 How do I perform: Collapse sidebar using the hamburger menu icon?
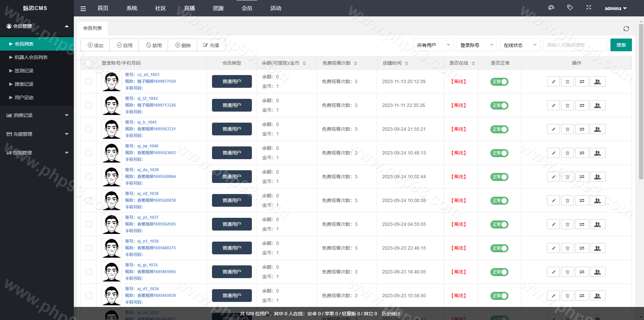point(83,9)
